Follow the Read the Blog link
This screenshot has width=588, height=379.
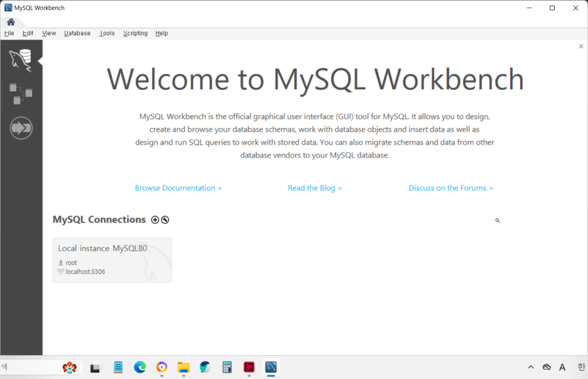[x=315, y=188]
